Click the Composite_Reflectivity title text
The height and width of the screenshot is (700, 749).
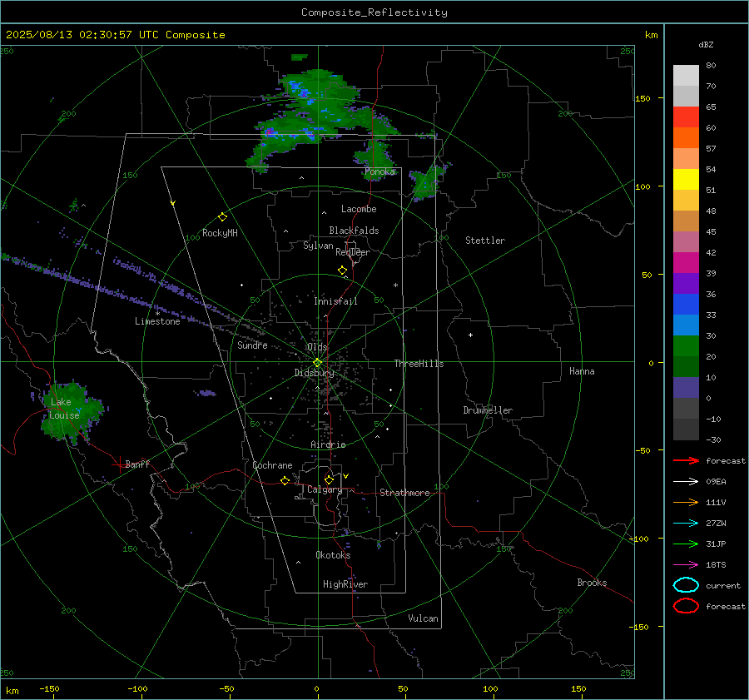pyautogui.click(x=374, y=12)
